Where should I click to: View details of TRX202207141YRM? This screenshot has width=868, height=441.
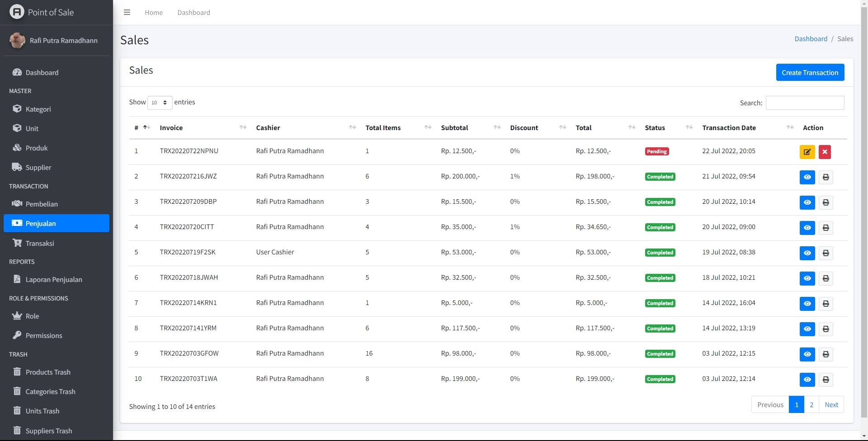(x=807, y=329)
